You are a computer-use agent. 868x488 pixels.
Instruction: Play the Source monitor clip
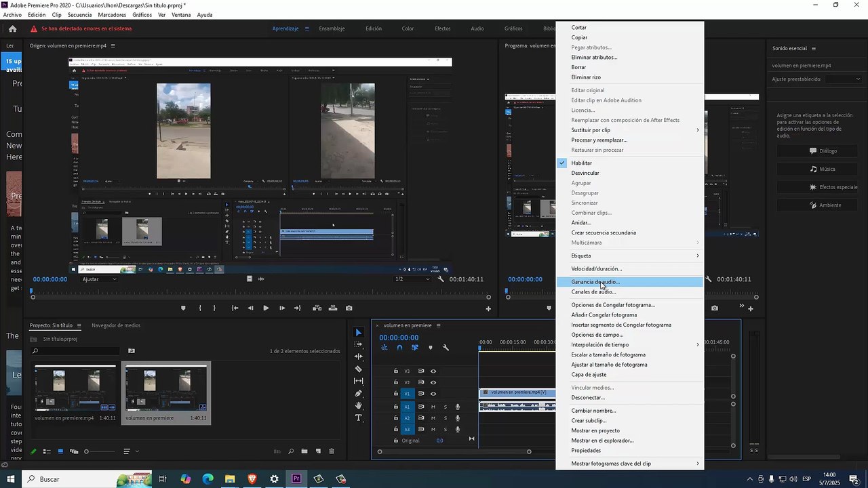coord(266,308)
